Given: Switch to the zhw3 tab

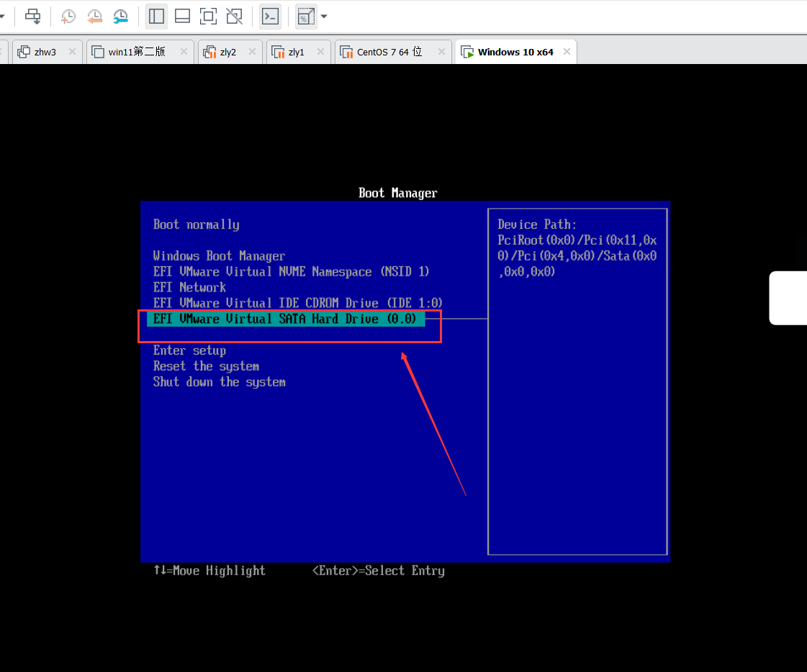Looking at the screenshot, I should click(x=46, y=52).
